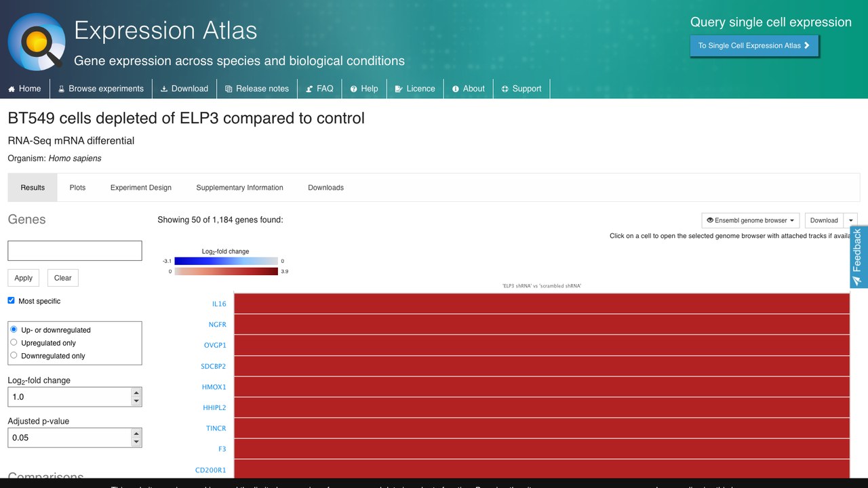
Task: Open the Ensembl genome browser dropdown
Action: [751, 220]
